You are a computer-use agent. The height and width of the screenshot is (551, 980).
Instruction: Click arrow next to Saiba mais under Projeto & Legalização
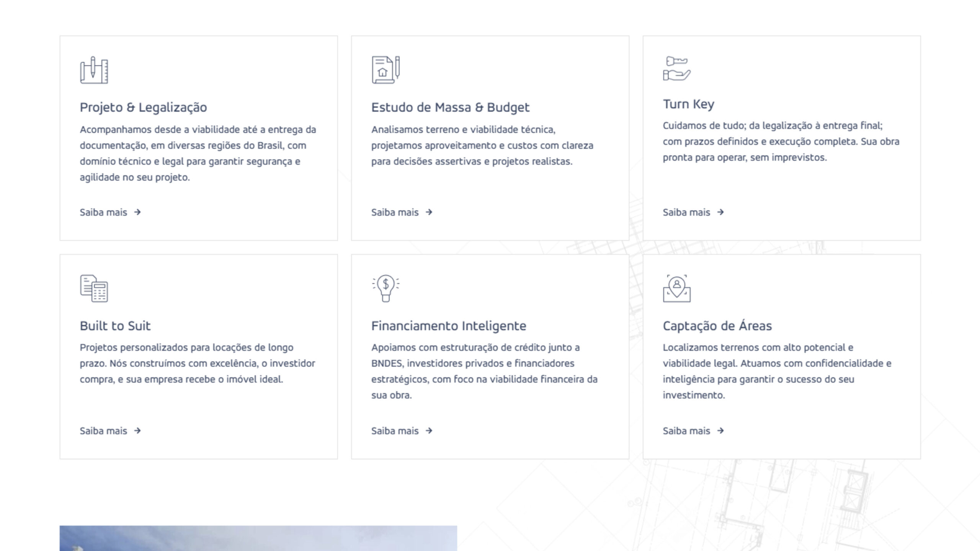tap(137, 212)
